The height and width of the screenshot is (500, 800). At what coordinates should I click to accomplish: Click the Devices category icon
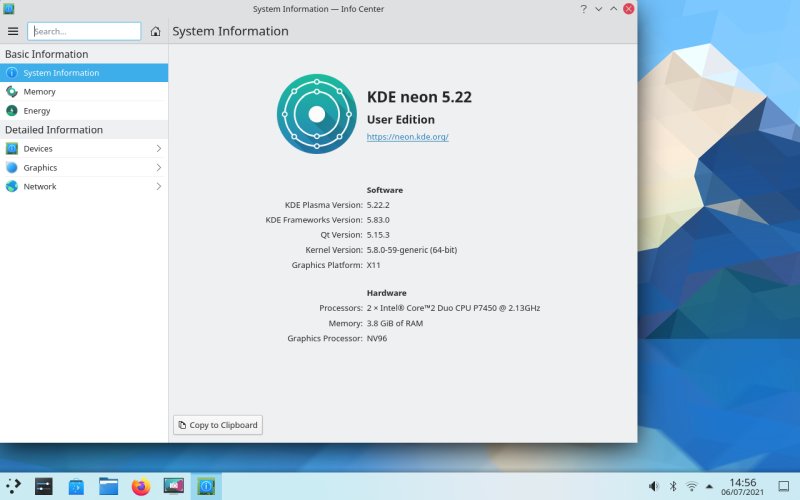tap(12, 148)
